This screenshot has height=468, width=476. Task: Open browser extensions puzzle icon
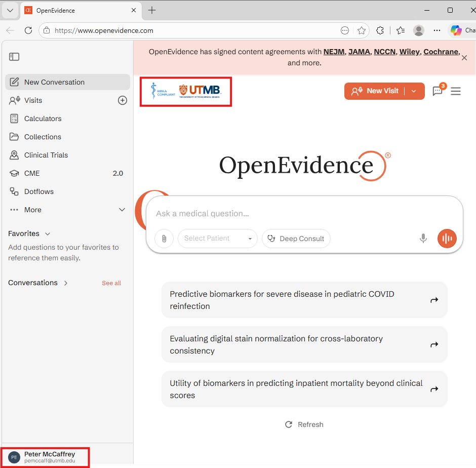tap(380, 30)
